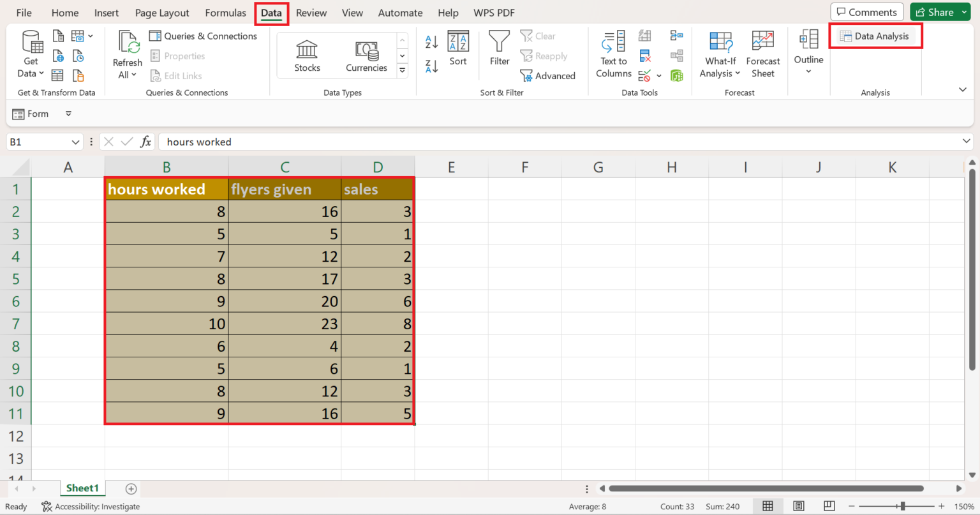Image resolution: width=980 pixels, height=515 pixels.
Task: Switch to the Formulas ribbon tab
Action: pos(225,12)
